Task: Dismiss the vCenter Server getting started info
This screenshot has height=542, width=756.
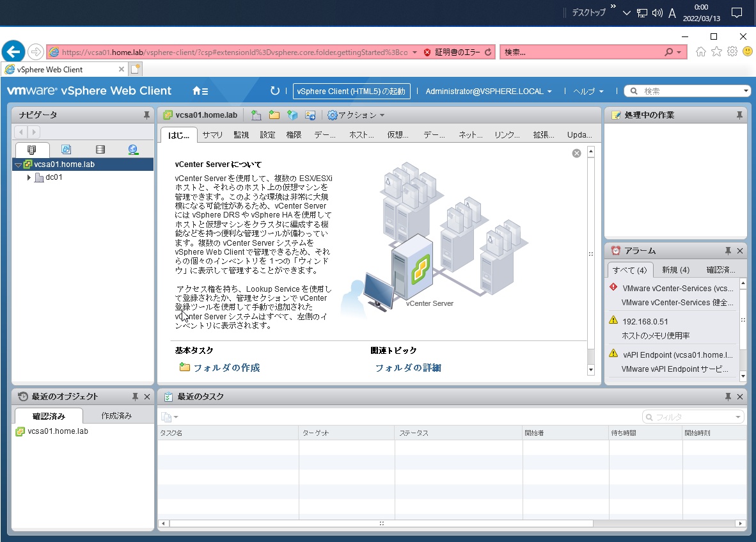Action: pyautogui.click(x=577, y=154)
